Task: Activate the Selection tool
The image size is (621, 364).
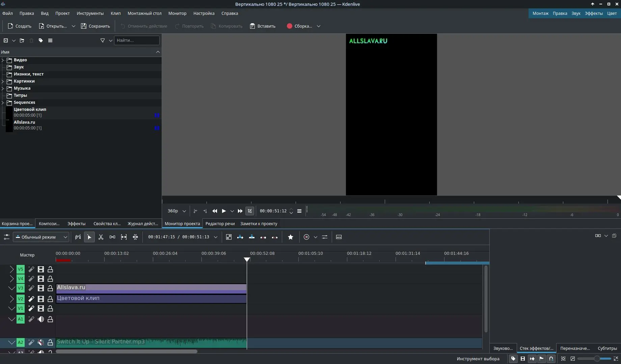Action: pyautogui.click(x=89, y=237)
